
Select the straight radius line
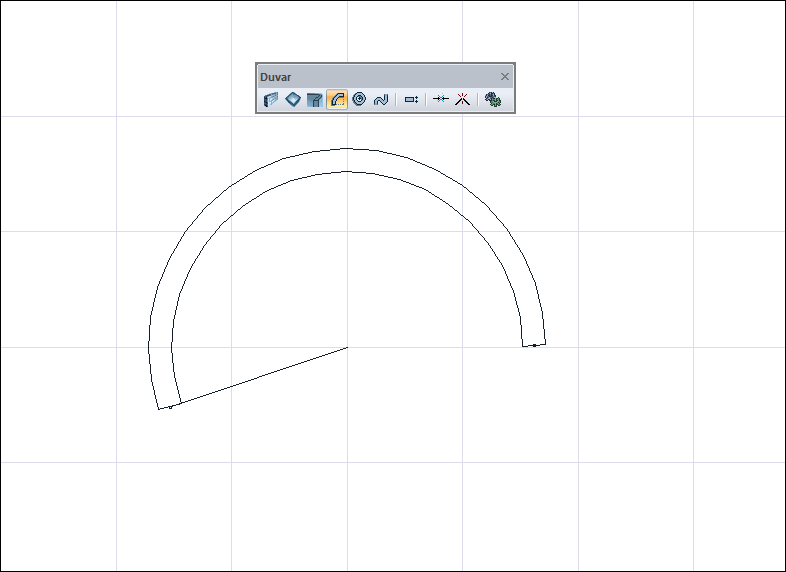(260, 377)
